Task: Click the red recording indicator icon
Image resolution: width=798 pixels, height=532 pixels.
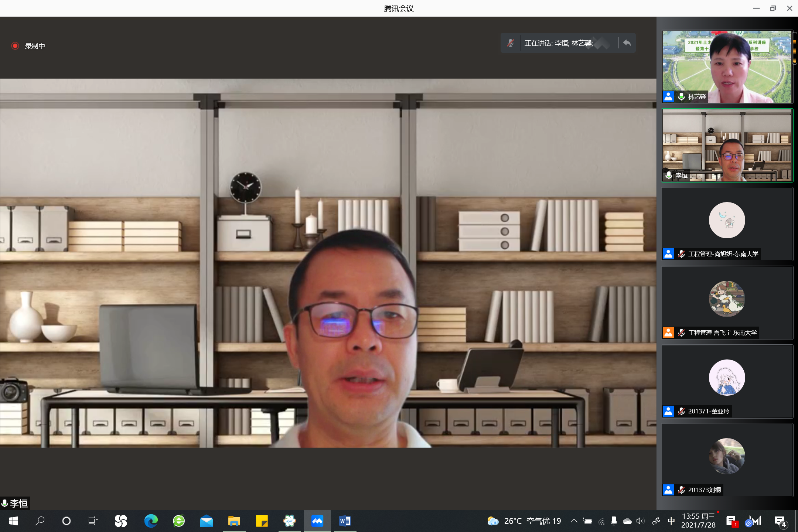Action: pyautogui.click(x=15, y=46)
